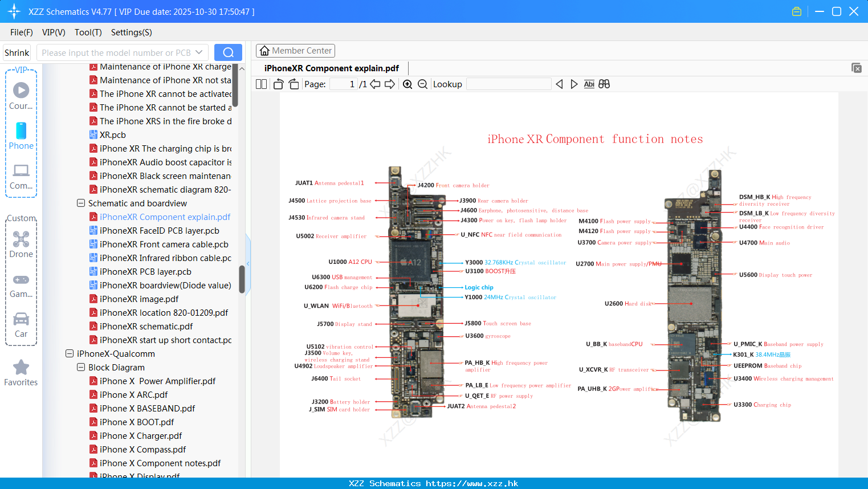Screen dimensions: 868x489
Task: Click the model number search field
Action: tap(116, 52)
